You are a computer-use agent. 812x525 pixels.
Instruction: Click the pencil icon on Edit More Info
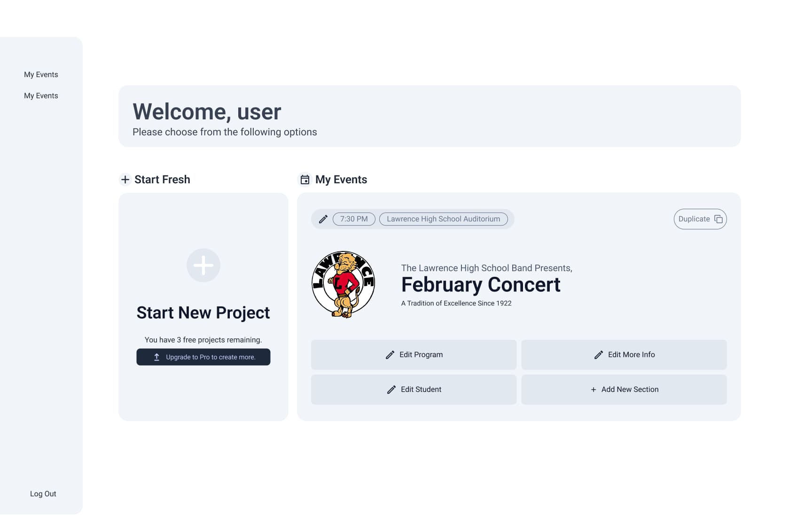point(598,355)
